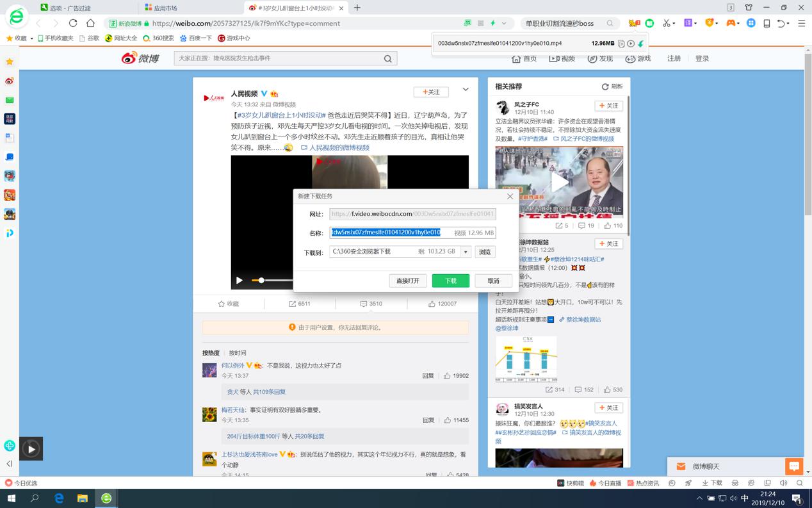This screenshot has width=812, height=508.
Task: Open the address bar dropdown arrow
Action: tap(504, 23)
